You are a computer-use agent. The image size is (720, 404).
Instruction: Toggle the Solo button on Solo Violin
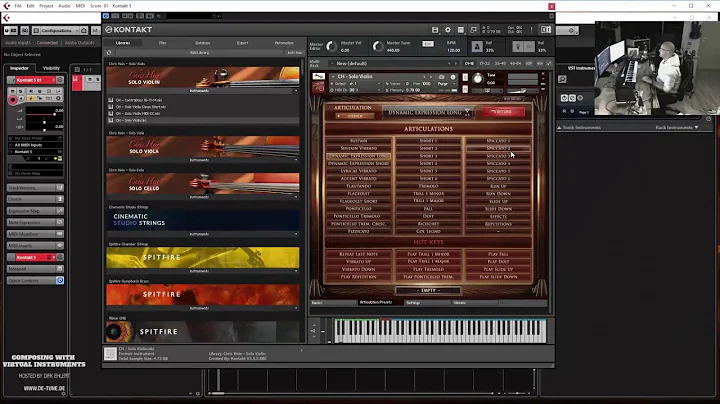click(x=465, y=78)
